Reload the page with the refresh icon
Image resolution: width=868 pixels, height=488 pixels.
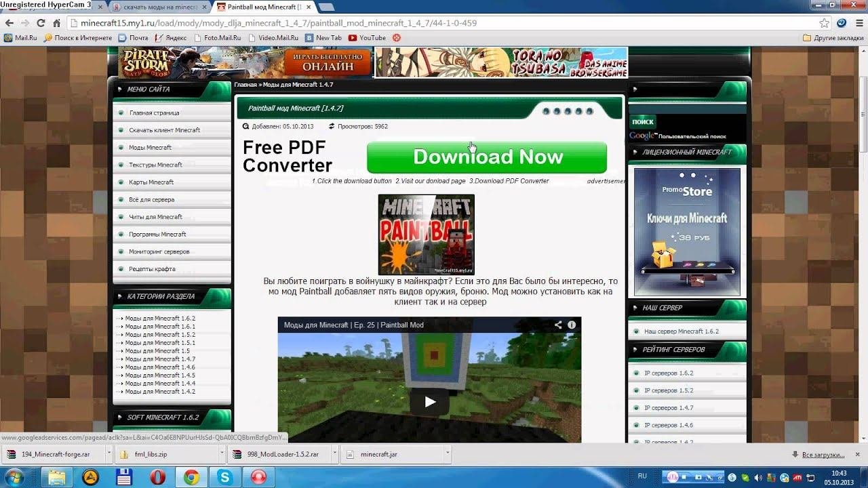click(x=41, y=23)
